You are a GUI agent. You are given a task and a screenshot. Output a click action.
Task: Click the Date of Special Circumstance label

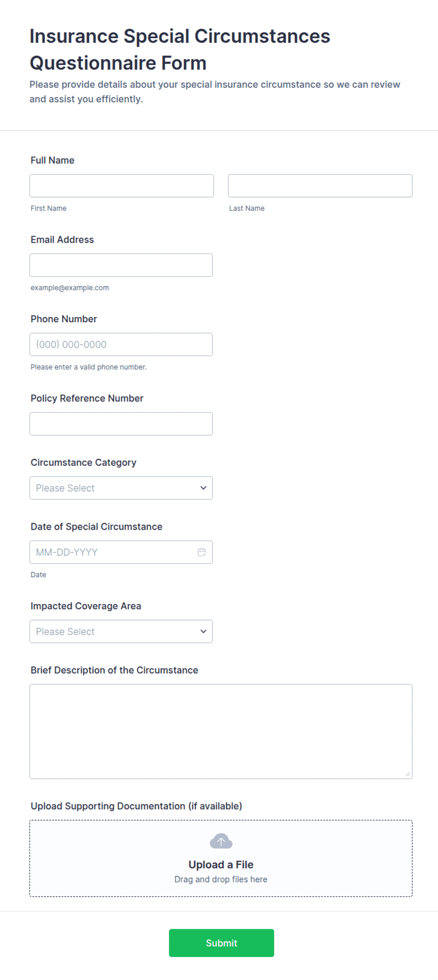point(97,527)
